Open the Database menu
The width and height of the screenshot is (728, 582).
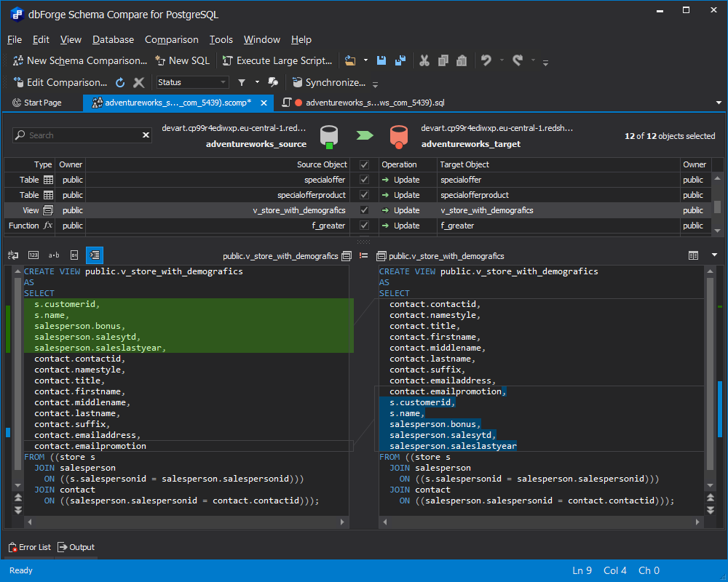pos(113,39)
